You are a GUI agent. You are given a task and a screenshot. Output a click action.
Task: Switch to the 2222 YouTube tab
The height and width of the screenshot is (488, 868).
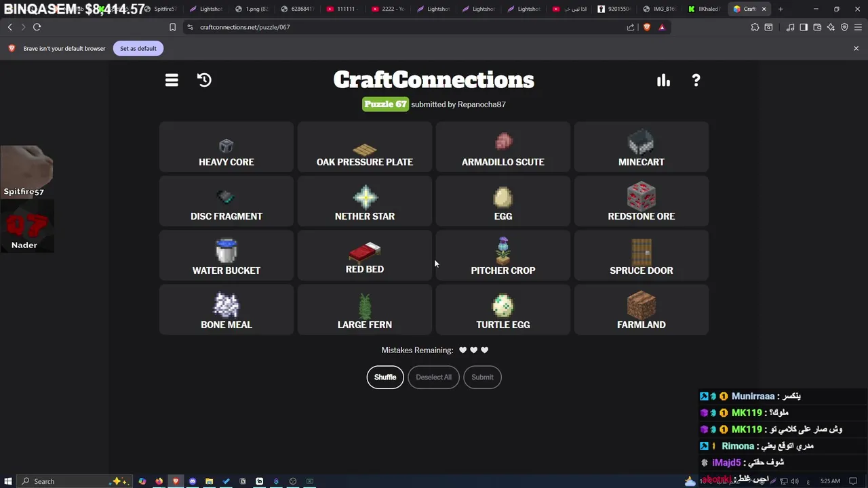[x=389, y=9]
